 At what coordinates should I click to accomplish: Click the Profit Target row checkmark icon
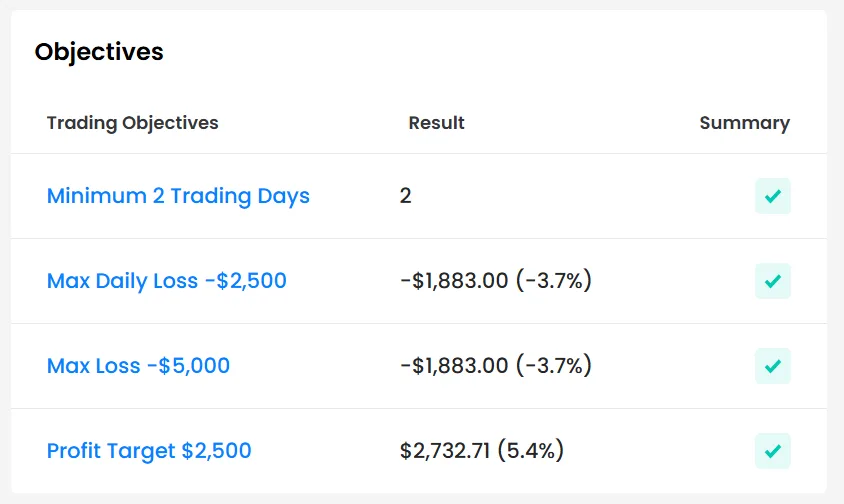click(x=772, y=451)
